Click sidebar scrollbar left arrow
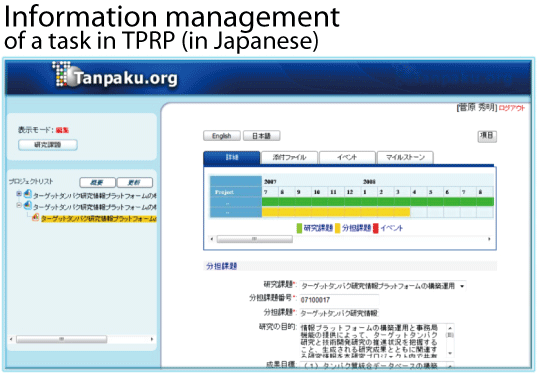Image resolution: width=537 pixels, height=374 pixels. 11,339
